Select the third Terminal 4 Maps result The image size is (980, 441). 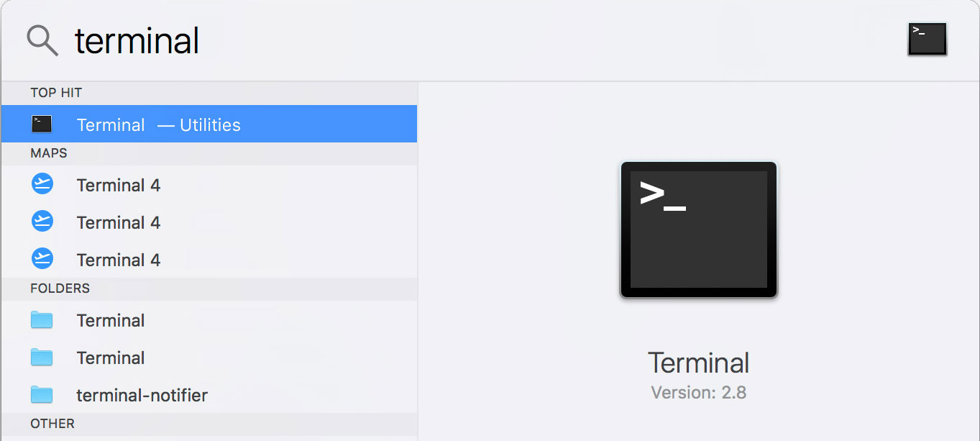tap(119, 259)
